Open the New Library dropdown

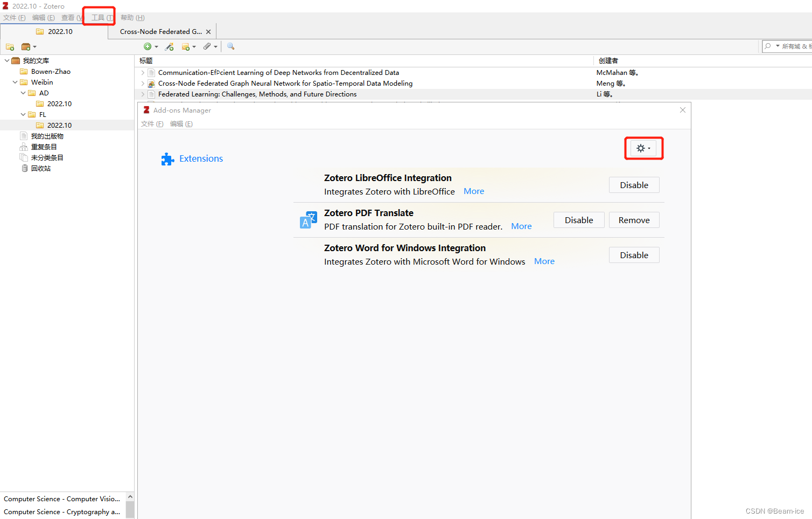29,47
